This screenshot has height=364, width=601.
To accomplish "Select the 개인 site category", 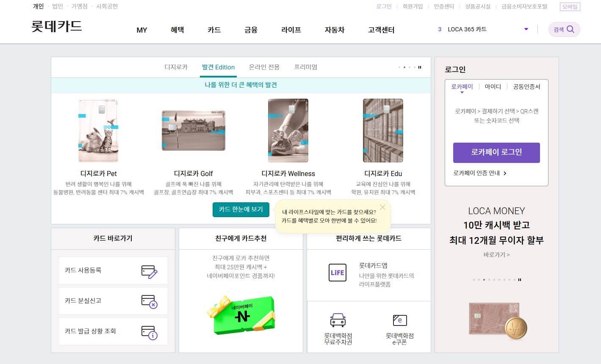I will pos(39,6).
